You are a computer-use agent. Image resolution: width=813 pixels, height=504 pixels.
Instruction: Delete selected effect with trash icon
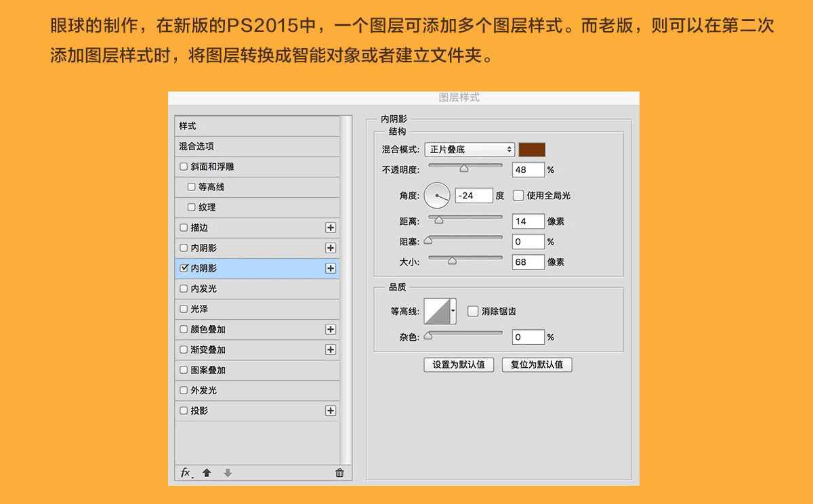339,474
